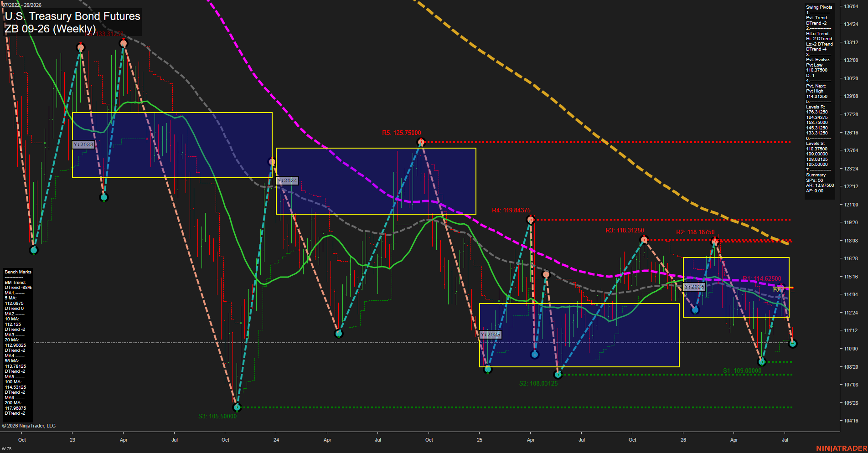This screenshot has width=868, height=453.
Task: Click the Y:2024 yearly range label
Action: pyautogui.click(x=287, y=181)
